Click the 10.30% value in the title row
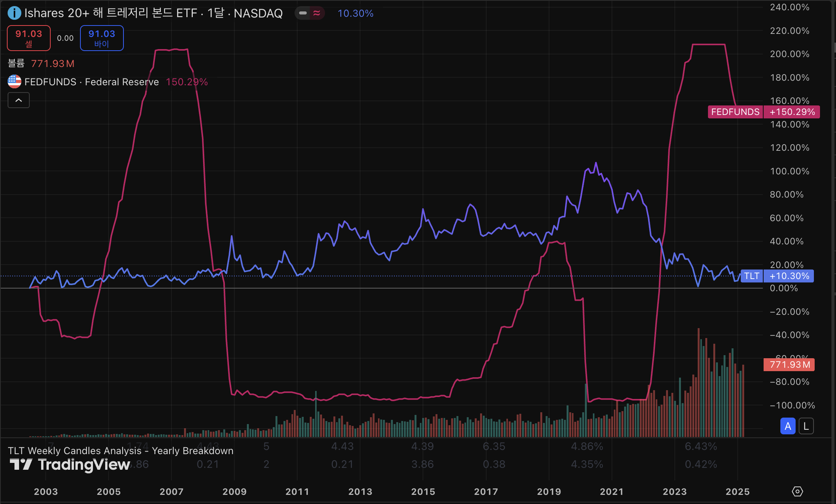Image resolution: width=836 pixels, height=504 pixels. (x=356, y=13)
